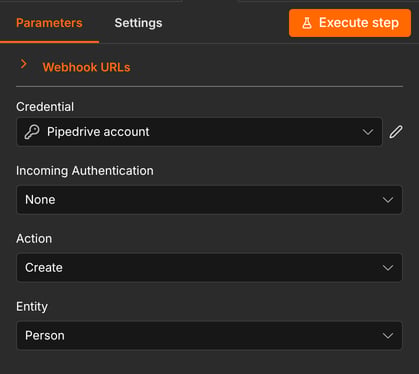Click the Entity label text
This screenshot has height=374, width=419.
click(x=32, y=307)
